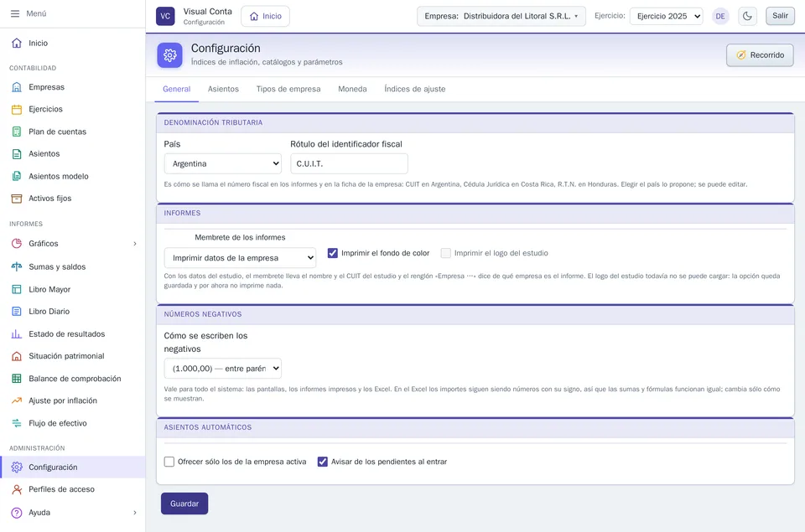Viewport: 805px width, 532px height.
Task: Click the Asientos modelo icon
Action: click(x=17, y=177)
